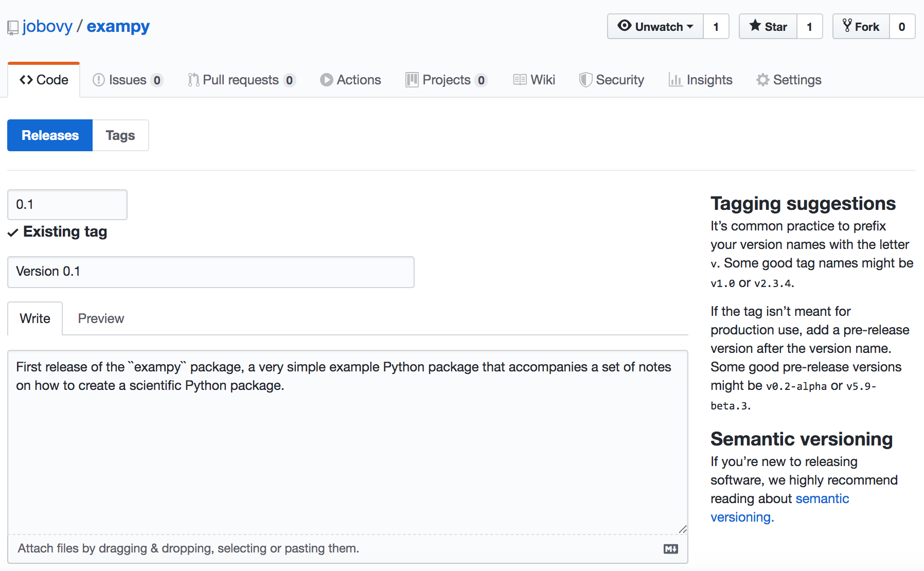Image resolution: width=924 pixels, height=571 pixels.
Task: Click the Actions play icon
Action: tap(326, 80)
